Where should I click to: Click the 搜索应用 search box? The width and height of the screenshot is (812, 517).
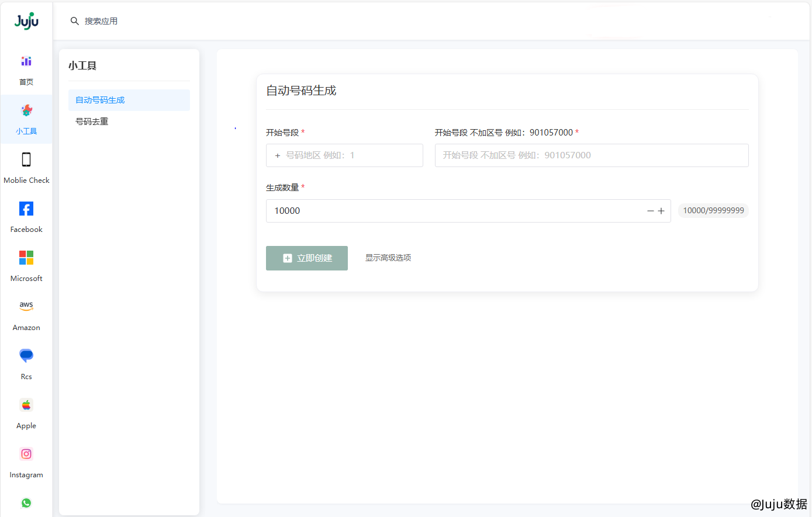101,21
